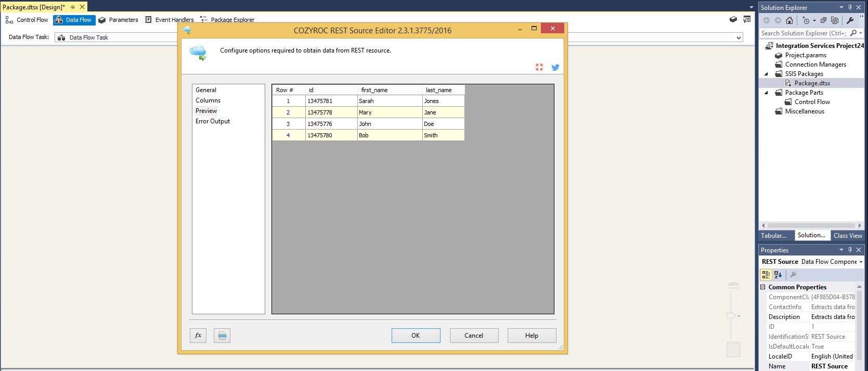Collapse Common Properties section

763,287
